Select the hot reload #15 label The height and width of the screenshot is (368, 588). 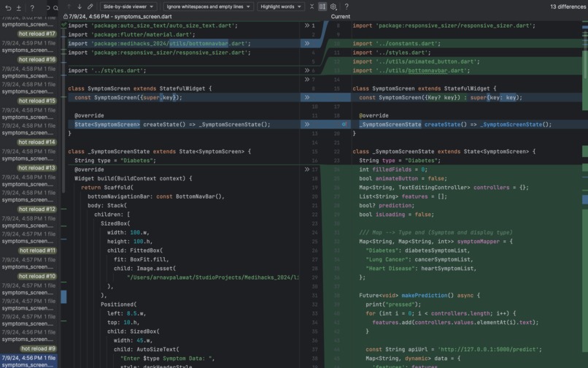pyautogui.click(x=36, y=101)
